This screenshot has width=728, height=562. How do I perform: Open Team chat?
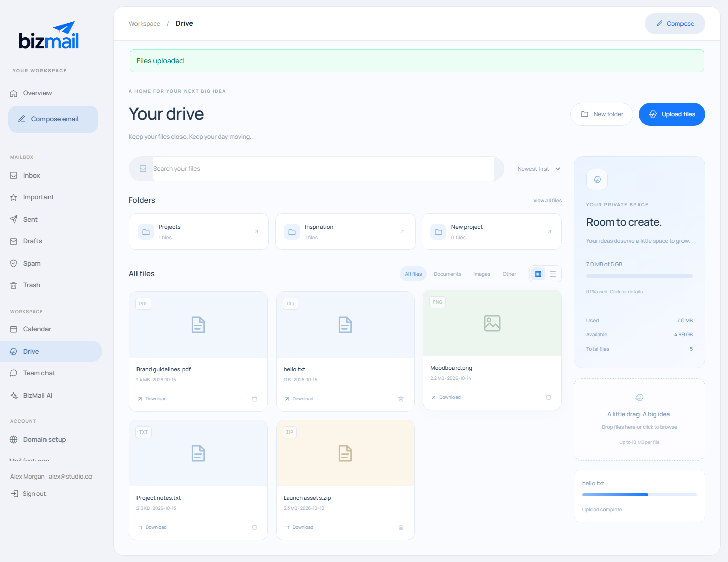(51, 373)
